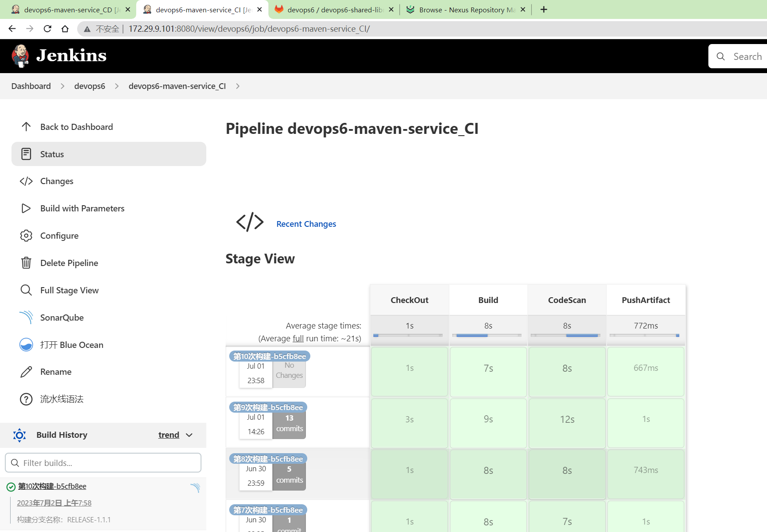Click the CheckOut average time progress bar
The width and height of the screenshot is (767, 532).
coord(408,336)
